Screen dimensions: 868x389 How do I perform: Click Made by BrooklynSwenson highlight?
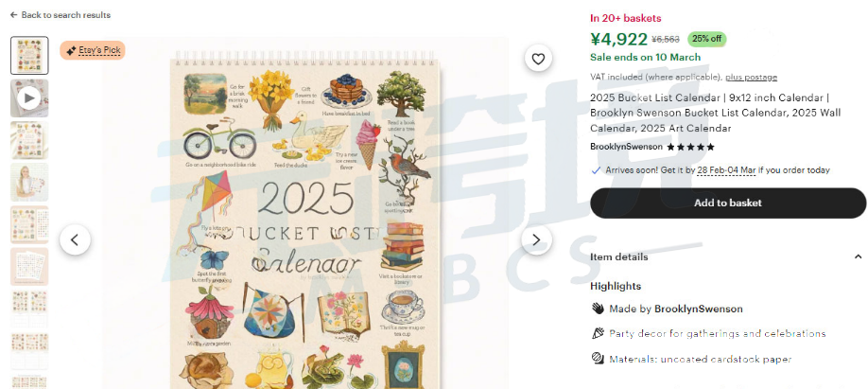[x=676, y=309]
